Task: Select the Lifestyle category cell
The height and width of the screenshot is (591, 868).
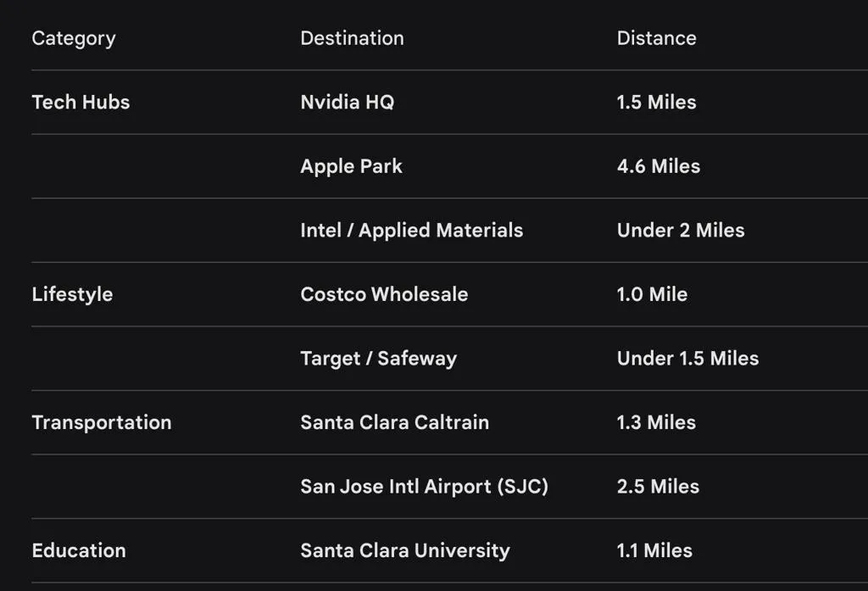Action: pyautogui.click(x=72, y=294)
